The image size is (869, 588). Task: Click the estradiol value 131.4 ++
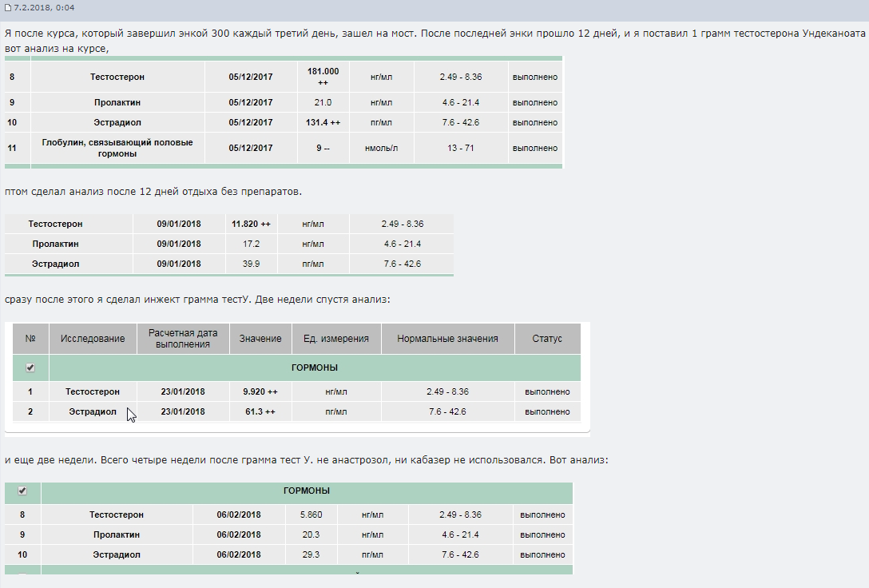click(323, 123)
